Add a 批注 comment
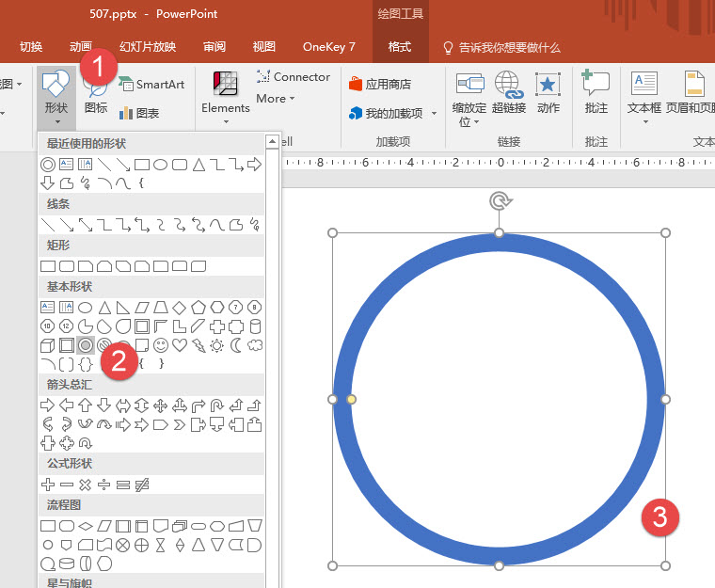 tap(596, 92)
